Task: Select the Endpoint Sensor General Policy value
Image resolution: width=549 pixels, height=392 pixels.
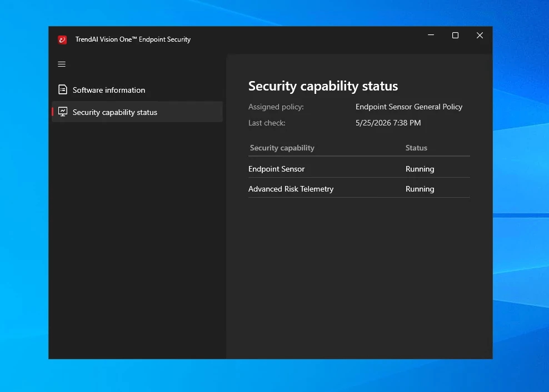Action: click(408, 107)
